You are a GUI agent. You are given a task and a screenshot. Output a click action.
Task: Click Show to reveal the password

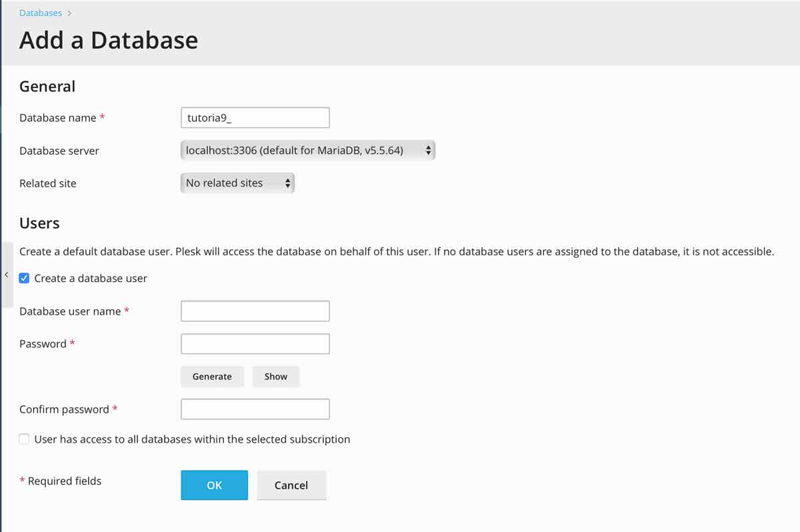pyautogui.click(x=275, y=376)
